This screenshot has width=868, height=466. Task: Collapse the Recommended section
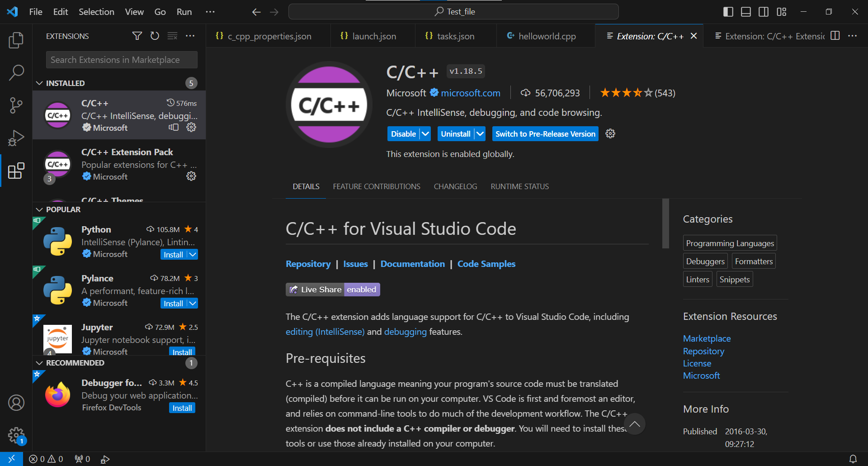coord(39,363)
